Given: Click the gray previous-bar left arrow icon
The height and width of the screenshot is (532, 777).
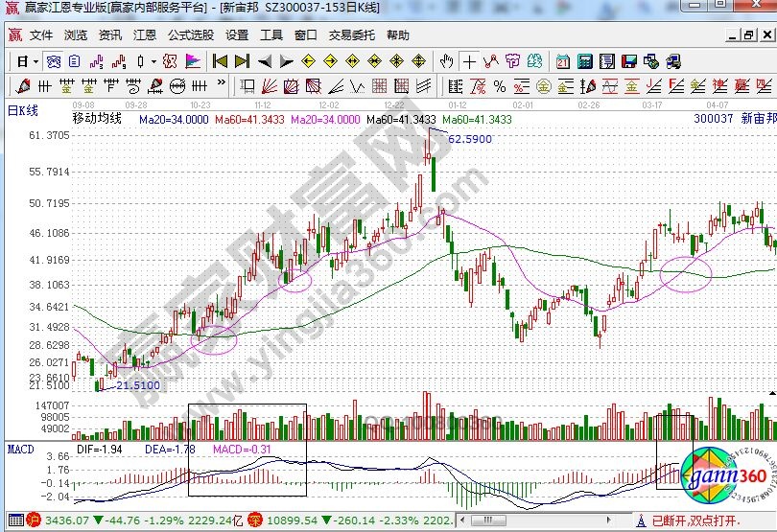Looking at the screenshot, I should [x=264, y=60].
